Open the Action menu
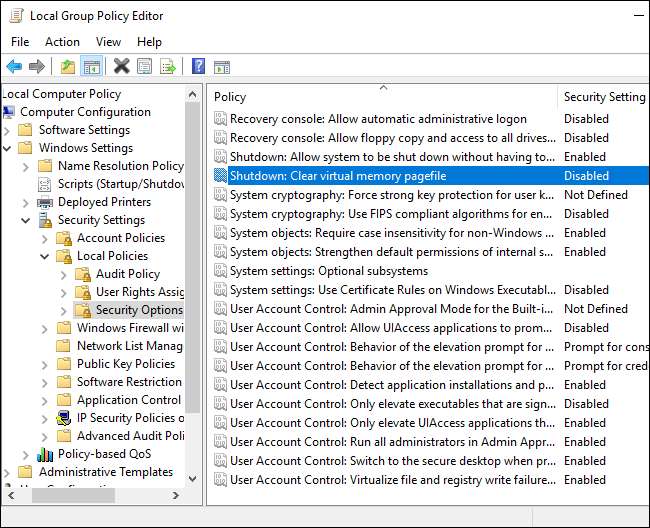This screenshot has height=528, width=650. click(62, 42)
